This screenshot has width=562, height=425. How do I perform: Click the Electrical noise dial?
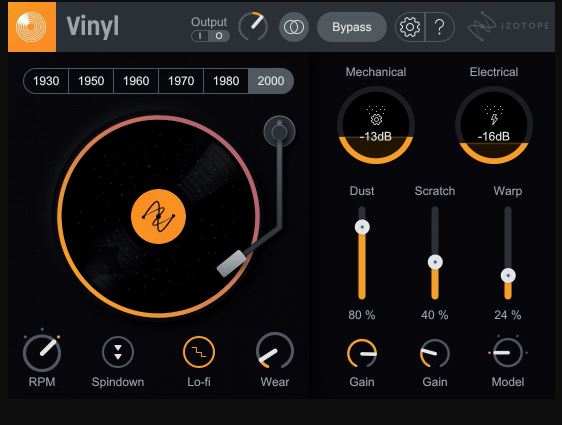pyautogui.click(x=494, y=125)
